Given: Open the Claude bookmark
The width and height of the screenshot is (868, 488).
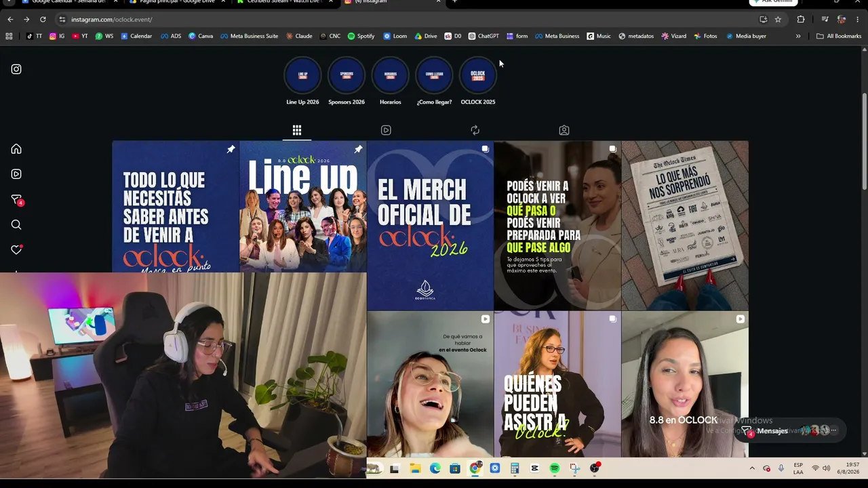Looking at the screenshot, I should [x=299, y=36].
